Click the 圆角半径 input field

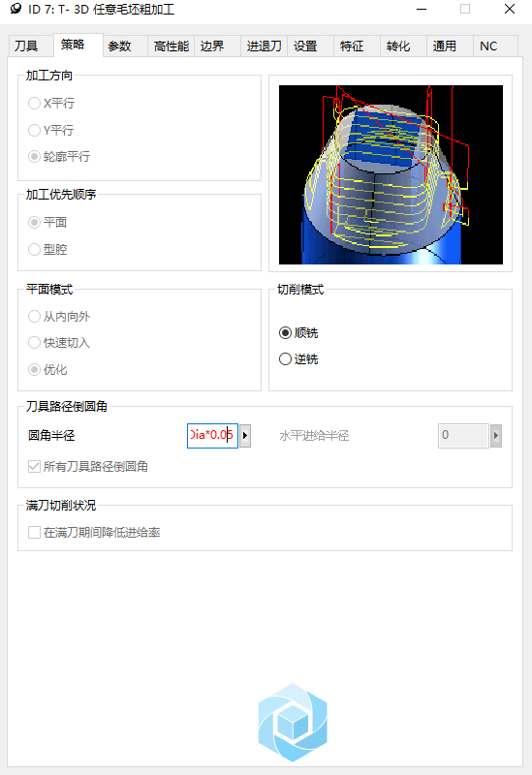coord(212,435)
